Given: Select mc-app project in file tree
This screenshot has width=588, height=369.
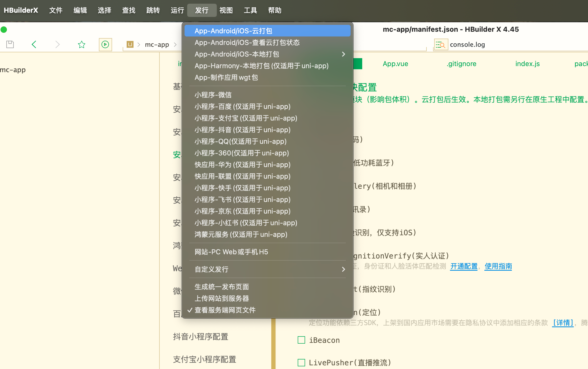Looking at the screenshot, I should tap(13, 70).
